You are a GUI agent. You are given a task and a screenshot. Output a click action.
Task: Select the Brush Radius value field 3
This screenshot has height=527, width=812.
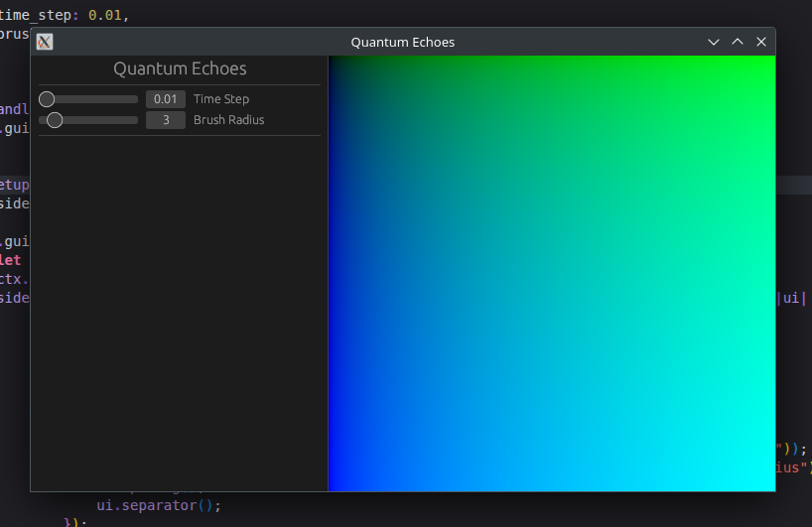click(x=166, y=120)
